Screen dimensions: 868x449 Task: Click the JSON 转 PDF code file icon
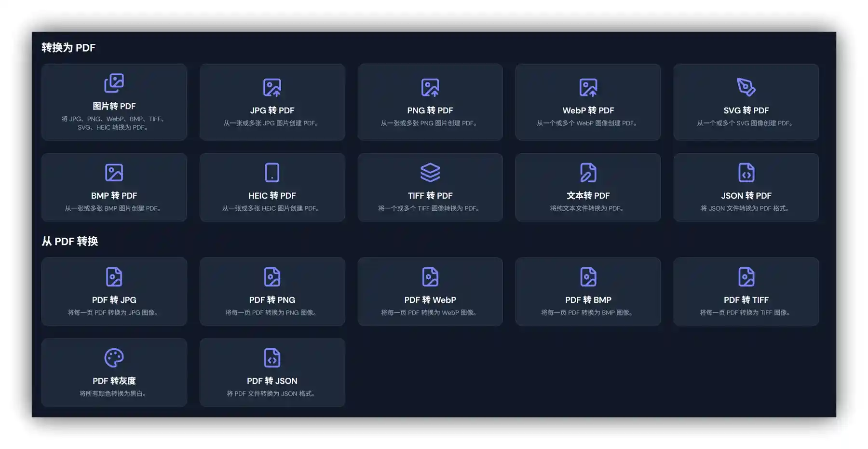[x=746, y=173]
